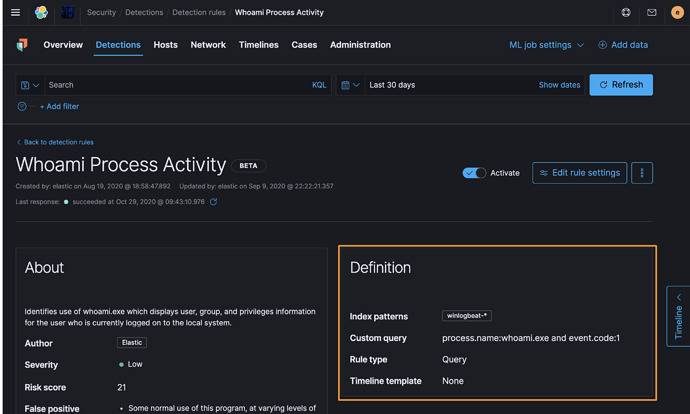Viewport: 690px width, 414px height.
Task: Open the Timelines tab
Action: pyautogui.click(x=258, y=45)
